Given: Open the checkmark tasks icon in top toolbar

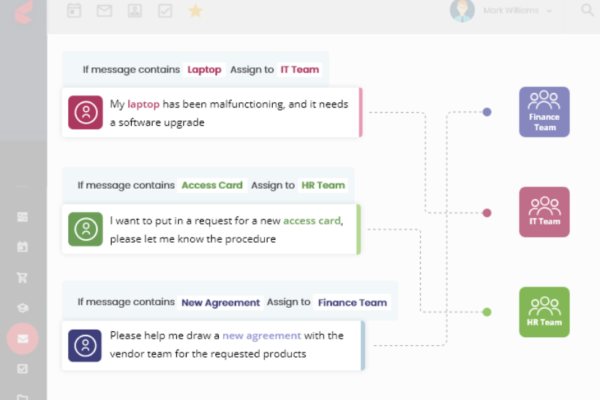Looking at the screenshot, I should pos(165,11).
